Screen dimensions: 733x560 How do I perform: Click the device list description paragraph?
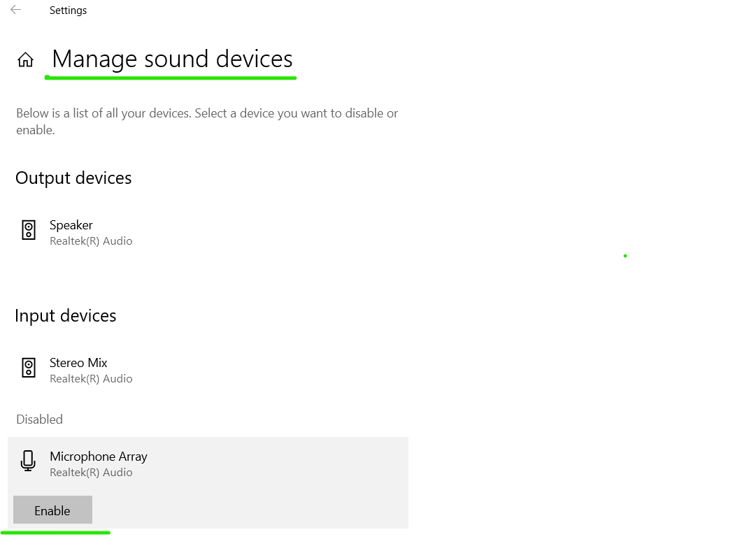[x=207, y=121]
